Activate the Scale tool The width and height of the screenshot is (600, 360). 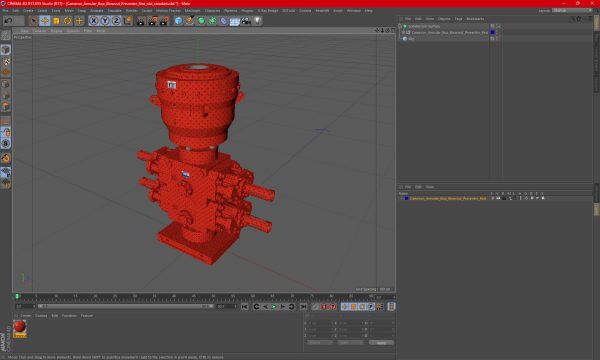(x=56, y=21)
